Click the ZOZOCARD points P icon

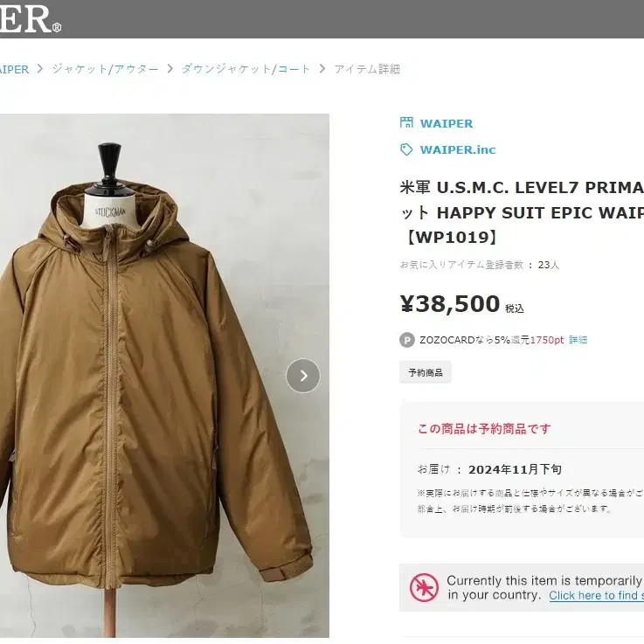pos(407,340)
